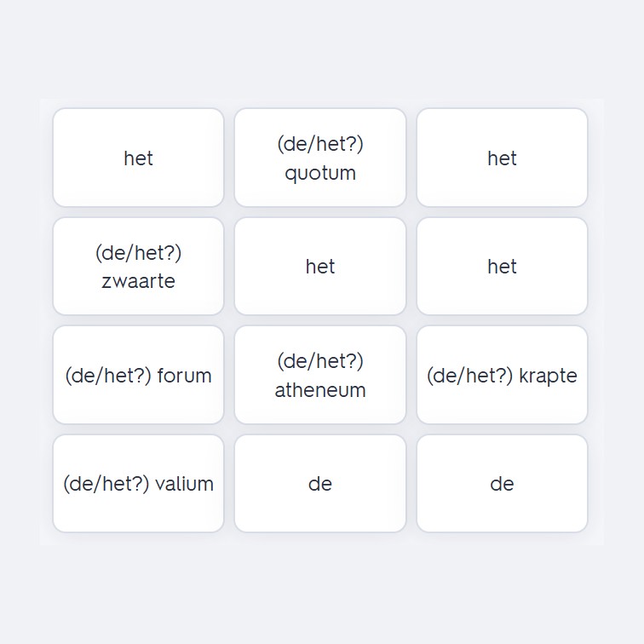Select the top-left corner 'het' card
The height and width of the screenshot is (644, 644).
(x=138, y=158)
